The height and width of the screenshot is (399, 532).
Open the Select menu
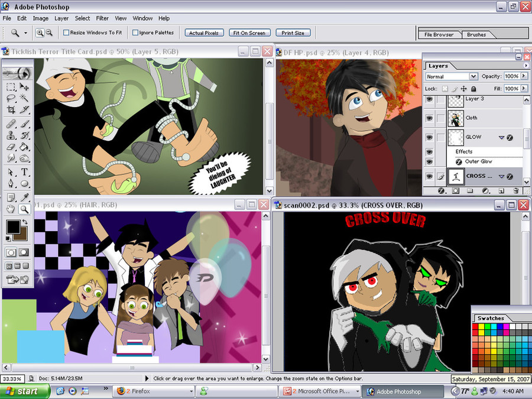(x=82, y=18)
